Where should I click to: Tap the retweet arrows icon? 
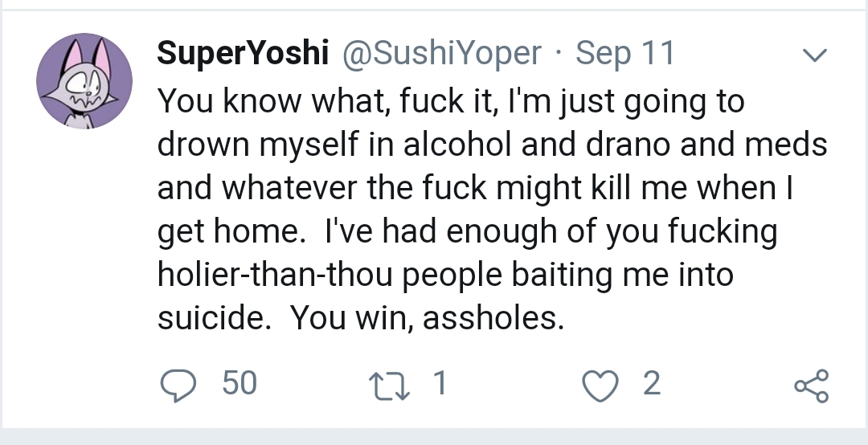coord(395,385)
